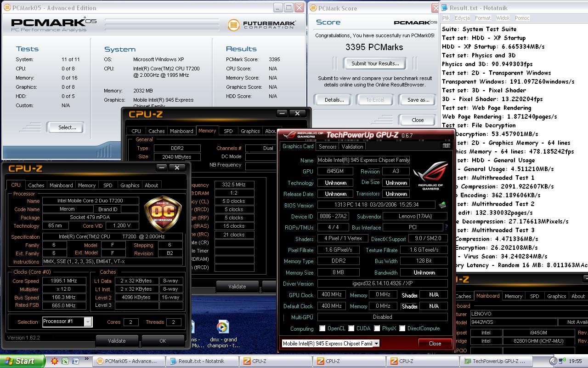Click the BIOS save chip icon in GPU-Z

click(x=442, y=205)
